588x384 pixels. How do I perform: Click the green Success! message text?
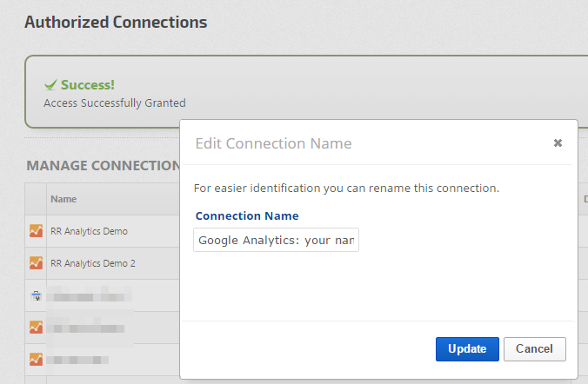point(87,85)
